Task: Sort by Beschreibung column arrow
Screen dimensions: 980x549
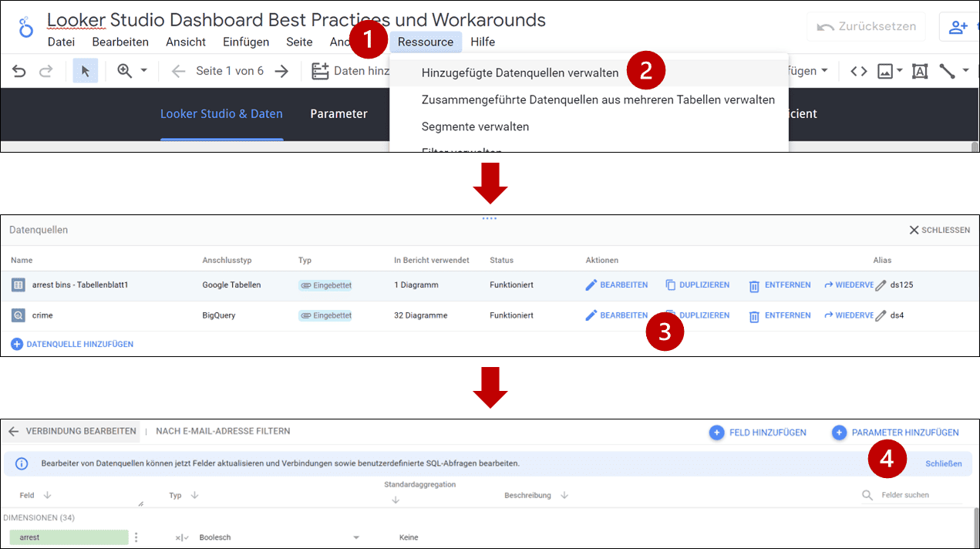Action: pyautogui.click(x=564, y=495)
